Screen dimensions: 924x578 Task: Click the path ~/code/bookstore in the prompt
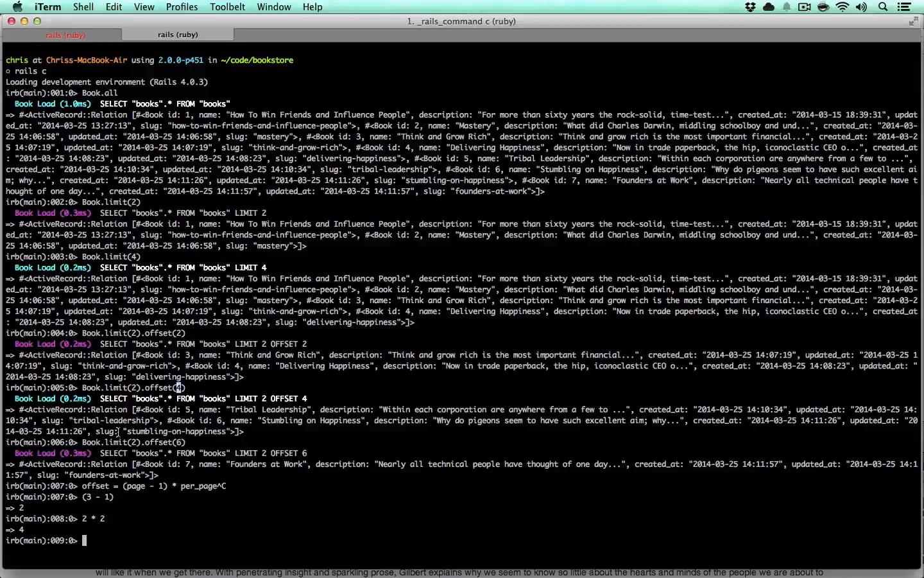[257, 60]
